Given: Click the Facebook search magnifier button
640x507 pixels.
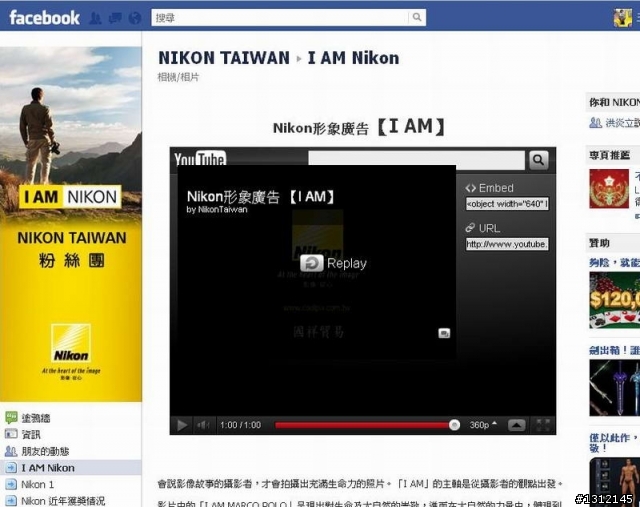Looking at the screenshot, I should tap(417, 17).
